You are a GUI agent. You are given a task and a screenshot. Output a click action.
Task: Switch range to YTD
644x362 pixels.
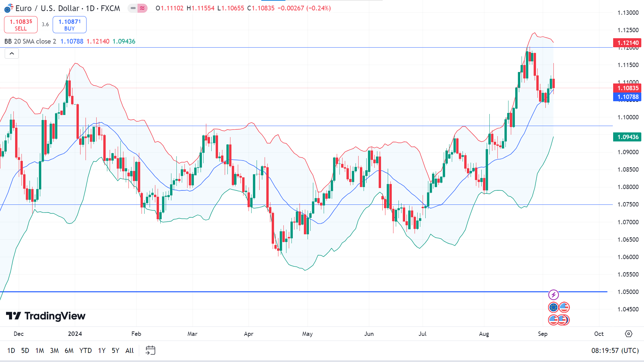[85, 351]
